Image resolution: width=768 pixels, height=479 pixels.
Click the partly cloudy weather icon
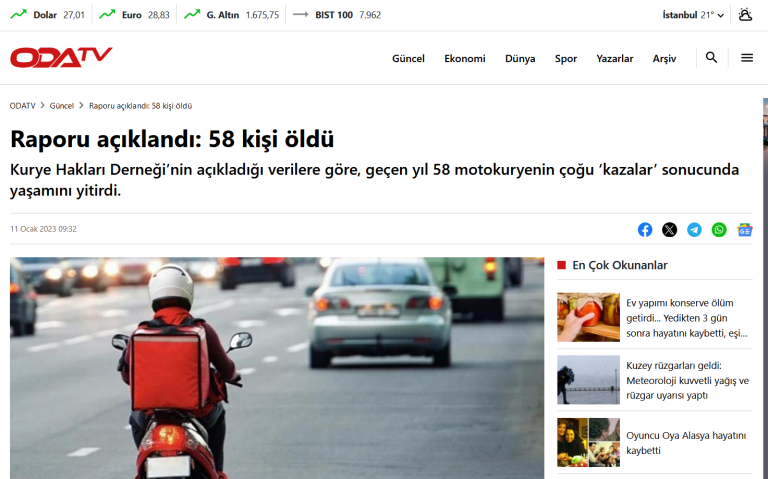[x=745, y=15]
